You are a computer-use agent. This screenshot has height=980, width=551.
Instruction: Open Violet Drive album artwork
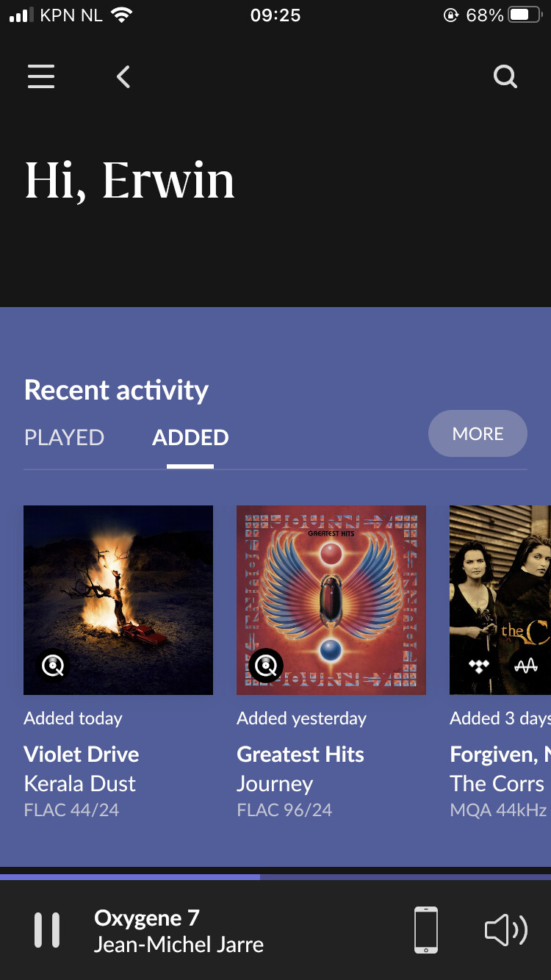point(118,588)
